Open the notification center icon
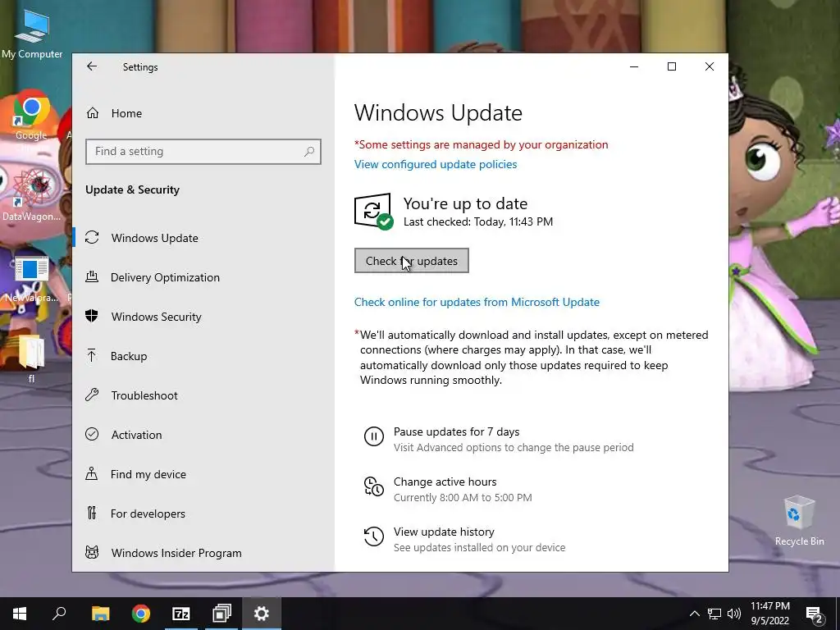Viewport: 840px width, 630px height. 815,614
